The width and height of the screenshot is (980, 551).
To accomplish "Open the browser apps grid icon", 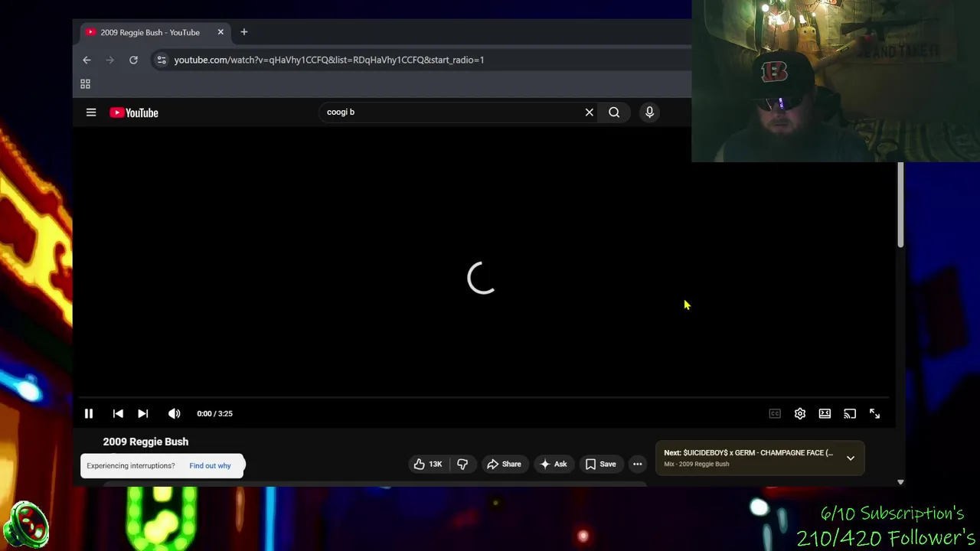I will (86, 84).
